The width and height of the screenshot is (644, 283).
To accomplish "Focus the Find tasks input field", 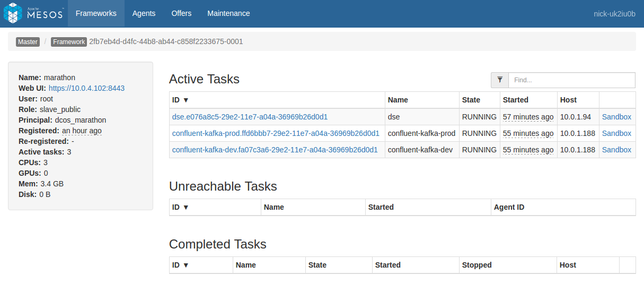I will (572, 80).
